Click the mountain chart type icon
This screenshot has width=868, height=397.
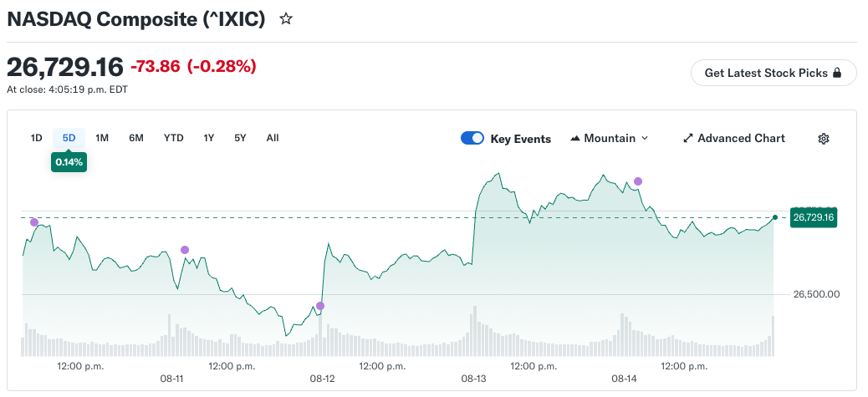coord(575,138)
